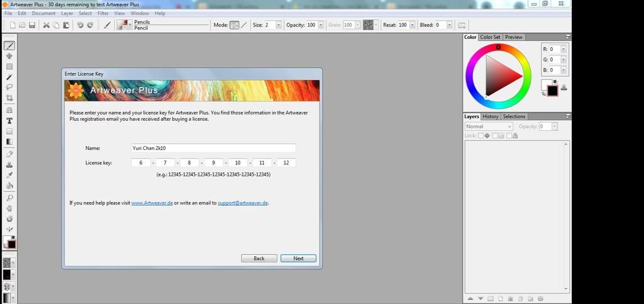This screenshot has width=644, height=304.
Task: Select the Shape tool
Action: click(x=9, y=132)
